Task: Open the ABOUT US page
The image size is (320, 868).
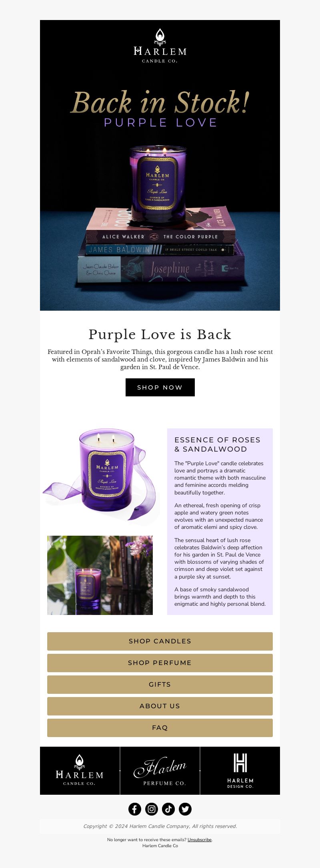Action: coord(160,706)
